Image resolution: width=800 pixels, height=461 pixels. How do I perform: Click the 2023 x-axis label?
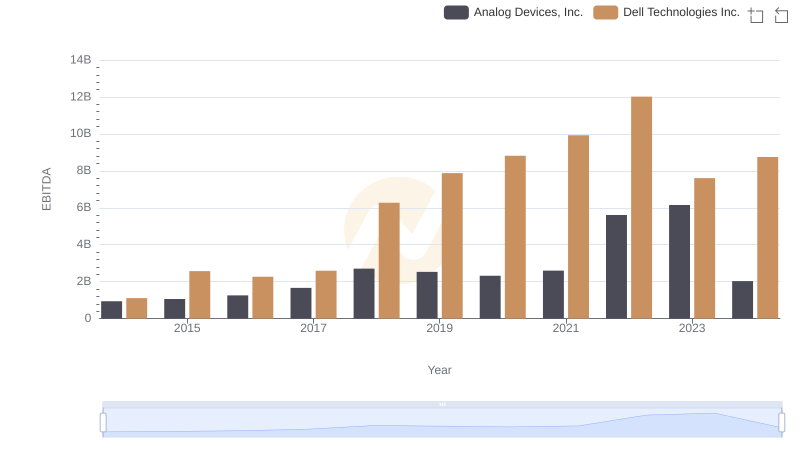click(692, 328)
